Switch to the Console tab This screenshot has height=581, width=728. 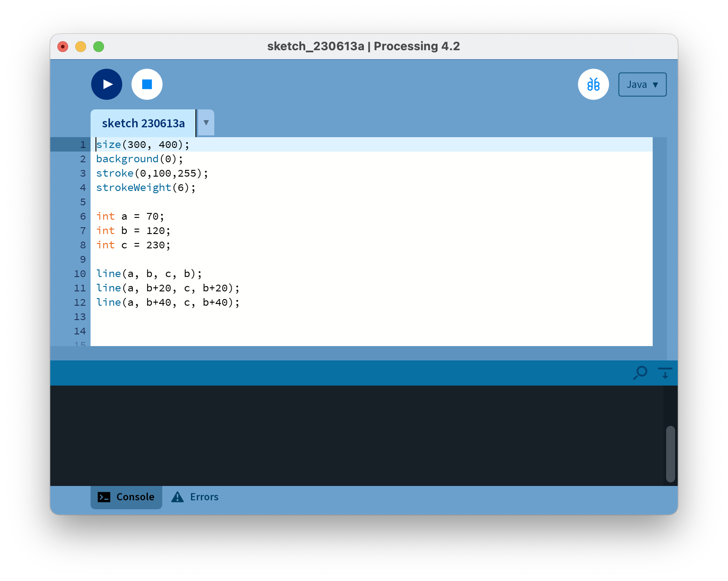tap(126, 497)
